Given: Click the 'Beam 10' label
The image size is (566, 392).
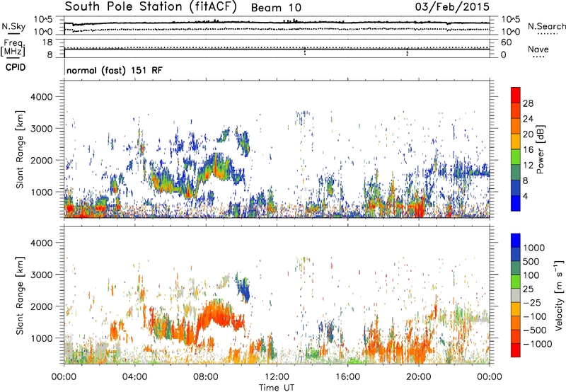Looking at the screenshot, I should (276, 8).
